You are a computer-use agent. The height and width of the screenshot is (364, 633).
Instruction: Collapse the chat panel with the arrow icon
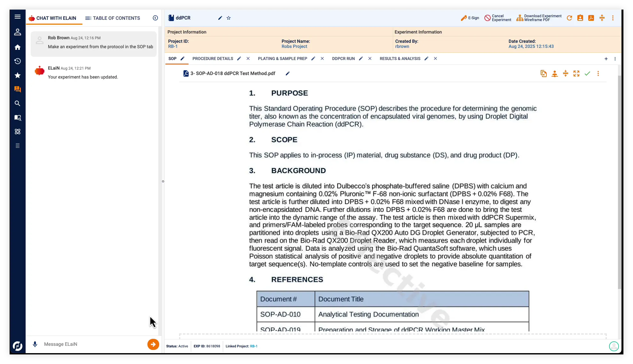[155, 18]
